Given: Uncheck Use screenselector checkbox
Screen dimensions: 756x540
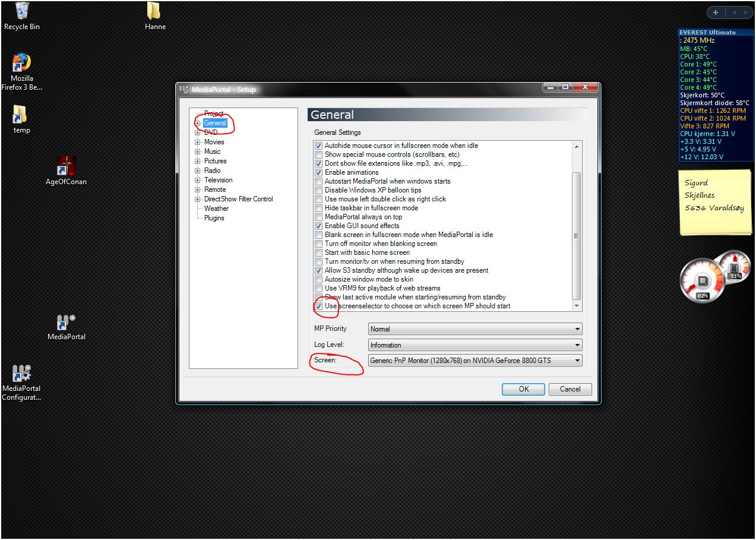Looking at the screenshot, I should (318, 306).
